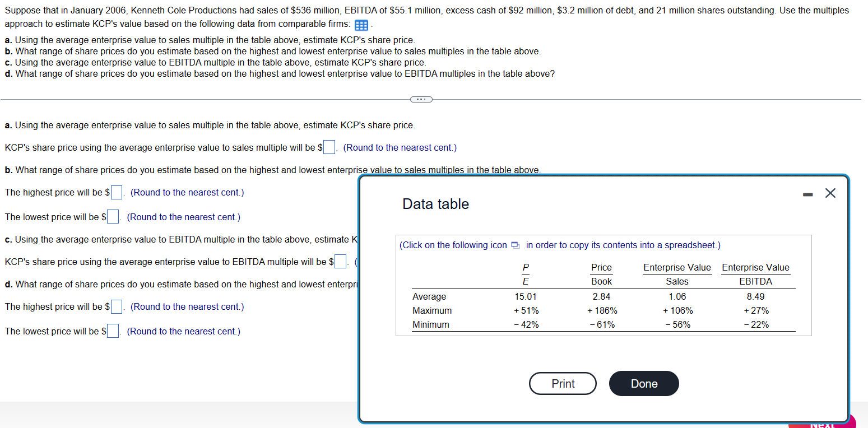The height and width of the screenshot is (428, 868).
Task: Click the EBITDA share price box in part c
Action: 340,260
